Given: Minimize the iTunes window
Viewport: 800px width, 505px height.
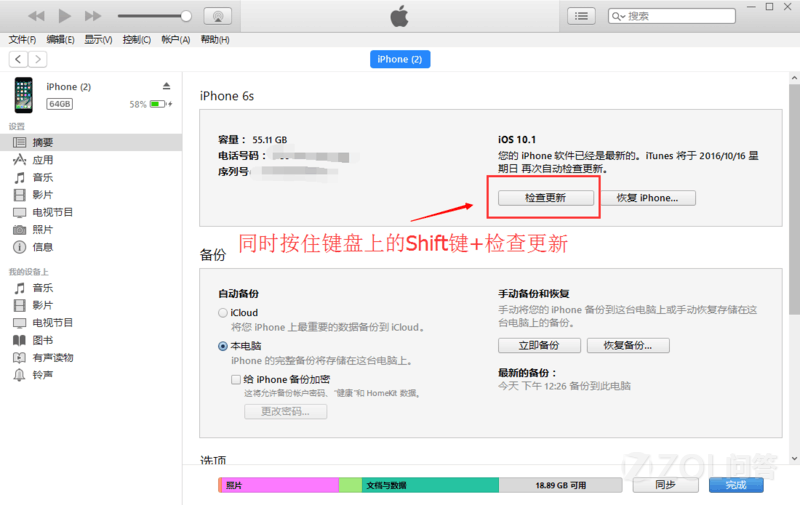Looking at the screenshot, I should (x=751, y=7).
